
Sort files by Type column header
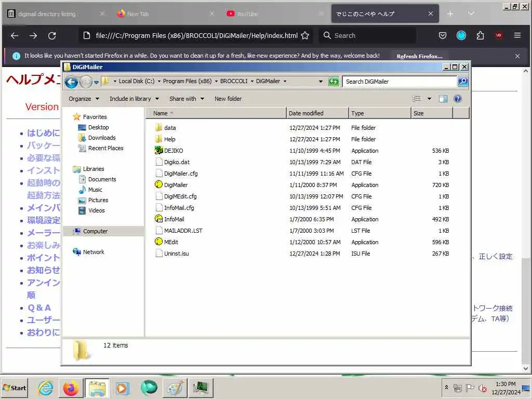(x=380, y=113)
